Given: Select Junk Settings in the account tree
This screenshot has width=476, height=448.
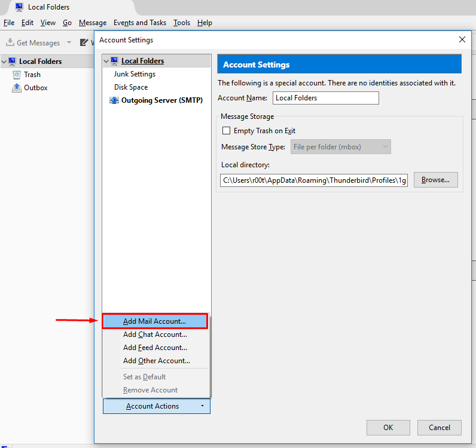Looking at the screenshot, I should (x=135, y=74).
